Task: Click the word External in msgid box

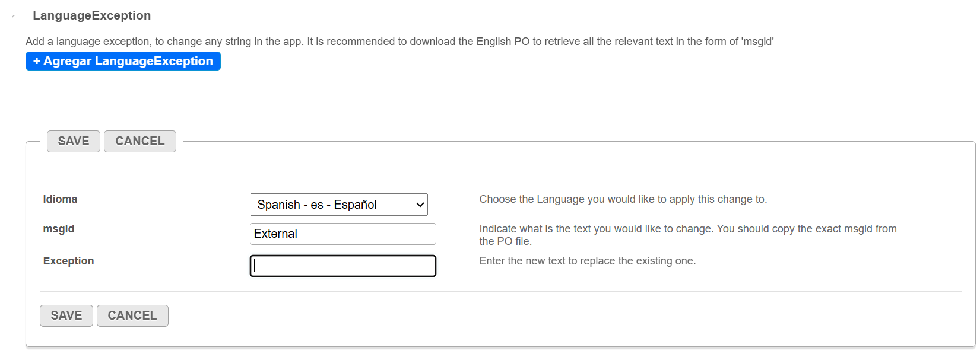Action: [x=275, y=234]
